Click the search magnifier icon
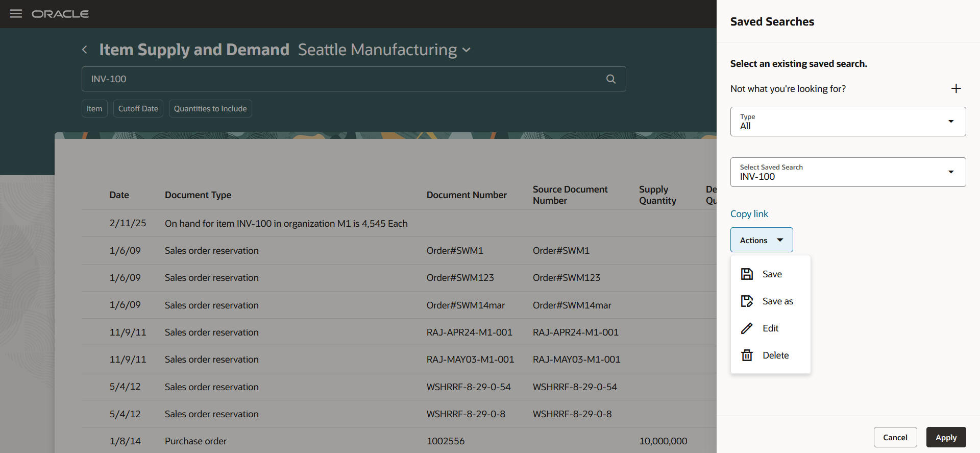The width and height of the screenshot is (980, 453). point(610,79)
